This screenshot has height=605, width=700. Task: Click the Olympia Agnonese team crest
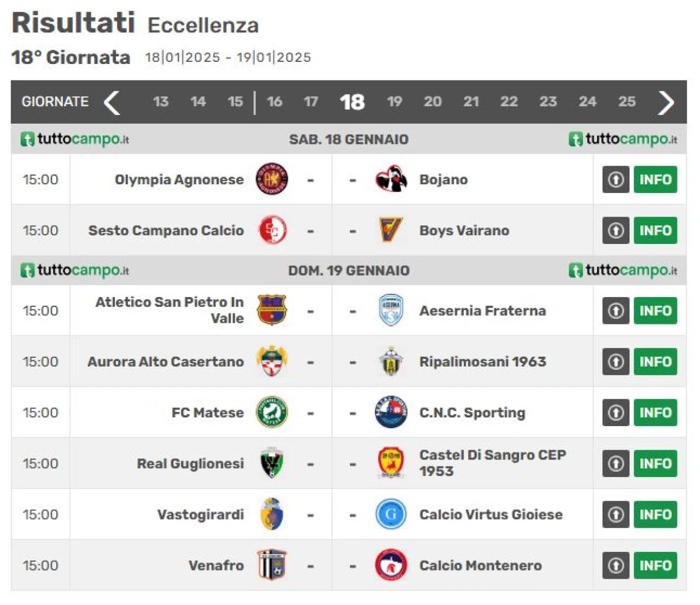click(x=272, y=179)
